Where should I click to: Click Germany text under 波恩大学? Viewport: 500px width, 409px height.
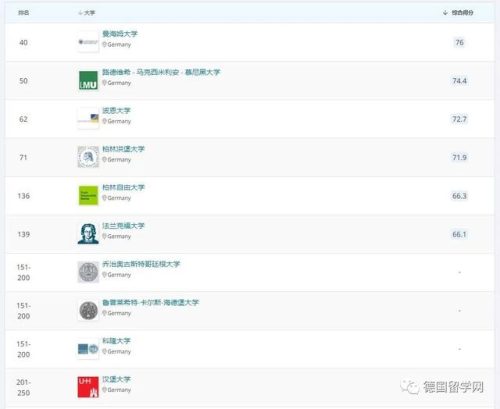pos(119,121)
